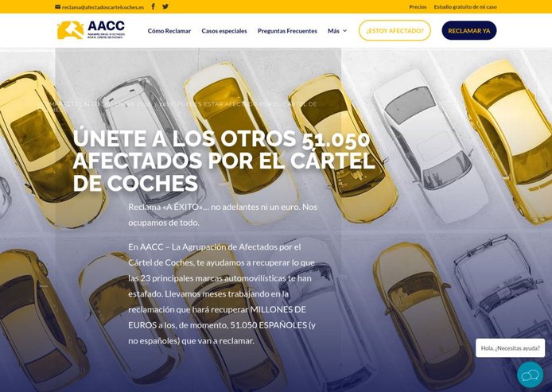Open Estudio gratuito de mi caso link

coord(465,6)
